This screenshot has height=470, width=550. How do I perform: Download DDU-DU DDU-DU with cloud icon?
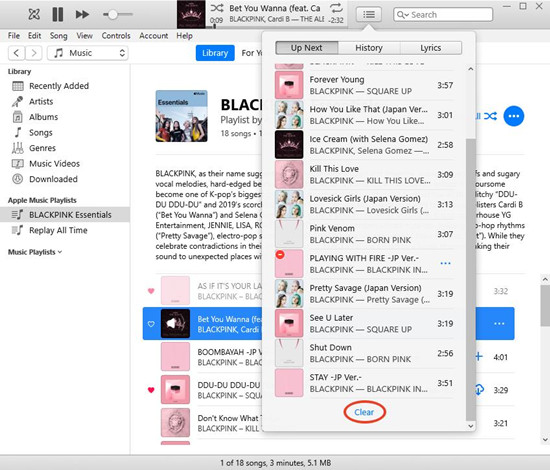479,390
